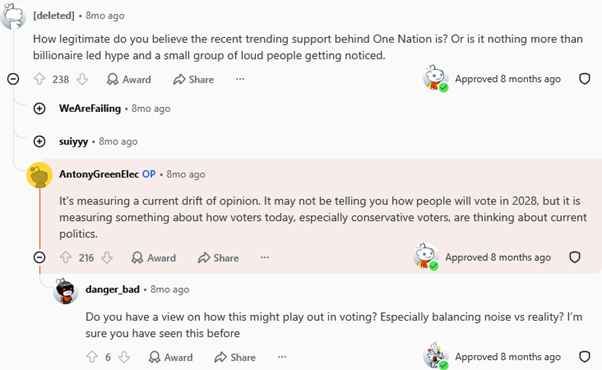This screenshot has width=602, height=370.
Task: Share danger_bad's comment
Action: click(x=235, y=357)
